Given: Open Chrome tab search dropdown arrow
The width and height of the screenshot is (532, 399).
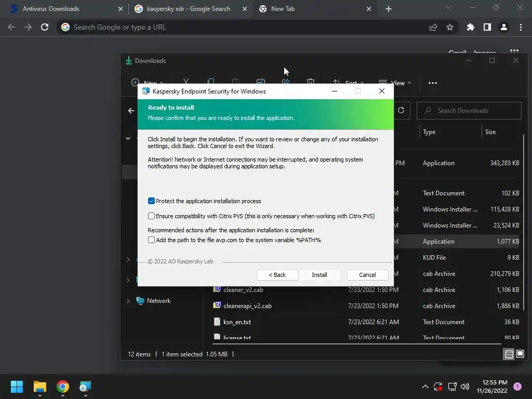Looking at the screenshot, I should [x=448, y=7].
